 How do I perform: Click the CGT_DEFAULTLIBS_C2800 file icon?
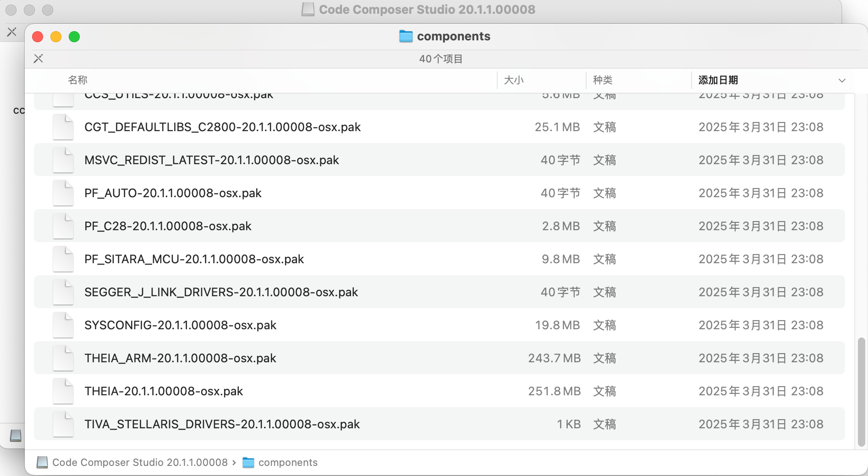[x=63, y=127]
